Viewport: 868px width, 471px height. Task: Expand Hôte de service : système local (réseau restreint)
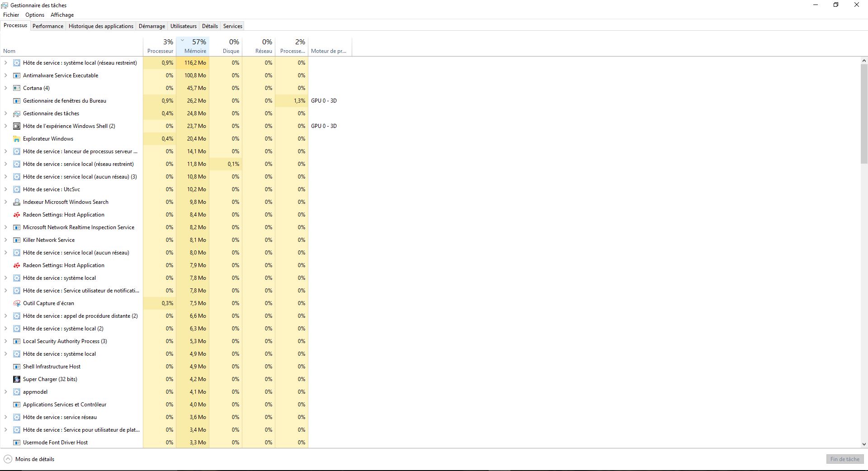[x=6, y=63]
